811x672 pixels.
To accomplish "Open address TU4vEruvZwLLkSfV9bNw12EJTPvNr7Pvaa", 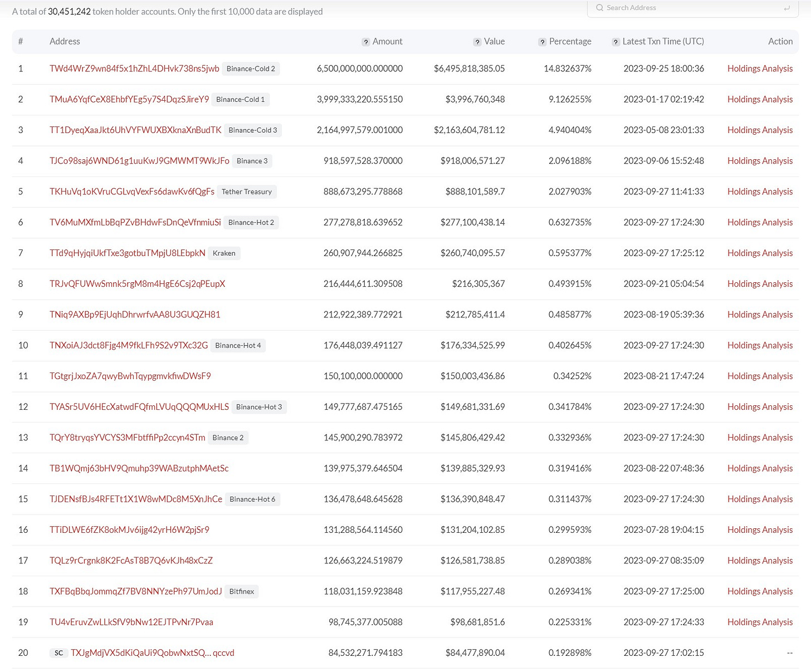I will 131,622.
